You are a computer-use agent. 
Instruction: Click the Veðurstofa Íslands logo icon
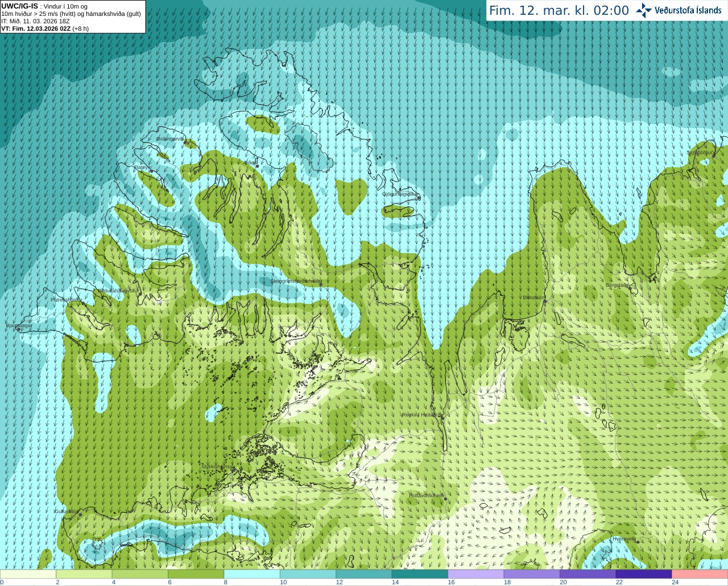pos(644,10)
